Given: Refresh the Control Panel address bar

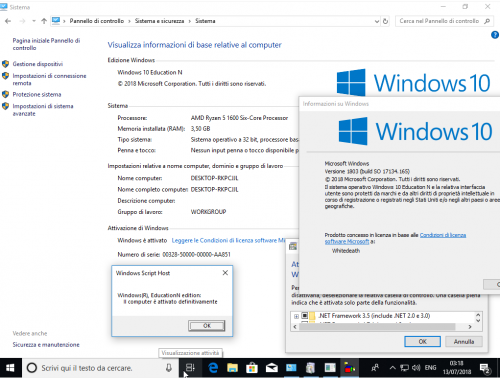Looking at the screenshot, I should 385,21.
